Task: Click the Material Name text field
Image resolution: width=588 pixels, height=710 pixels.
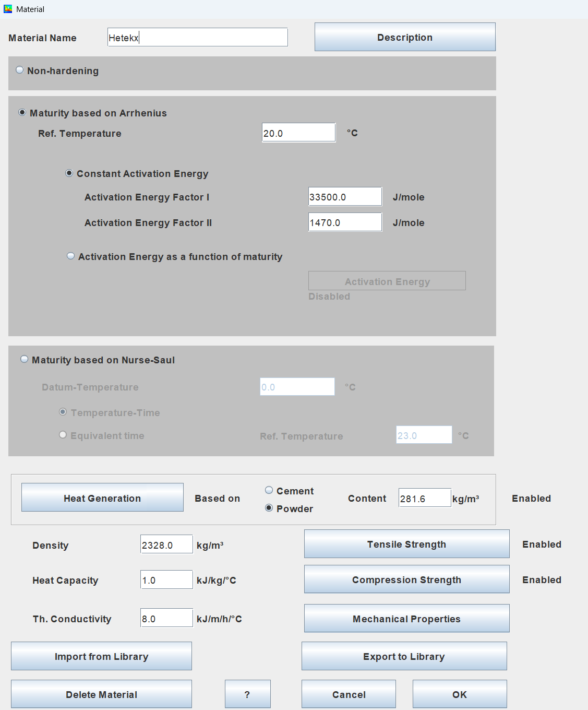Action: coord(197,38)
